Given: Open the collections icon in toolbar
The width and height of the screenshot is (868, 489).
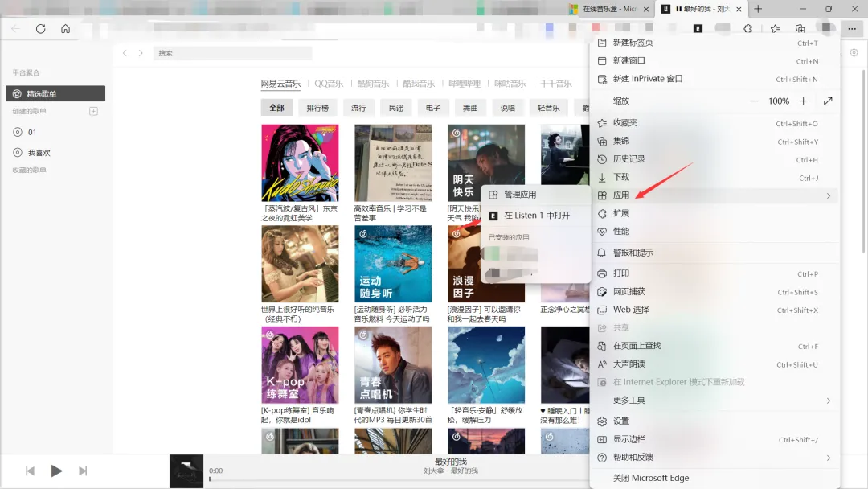Looking at the screenshot, I should [800, 28].
